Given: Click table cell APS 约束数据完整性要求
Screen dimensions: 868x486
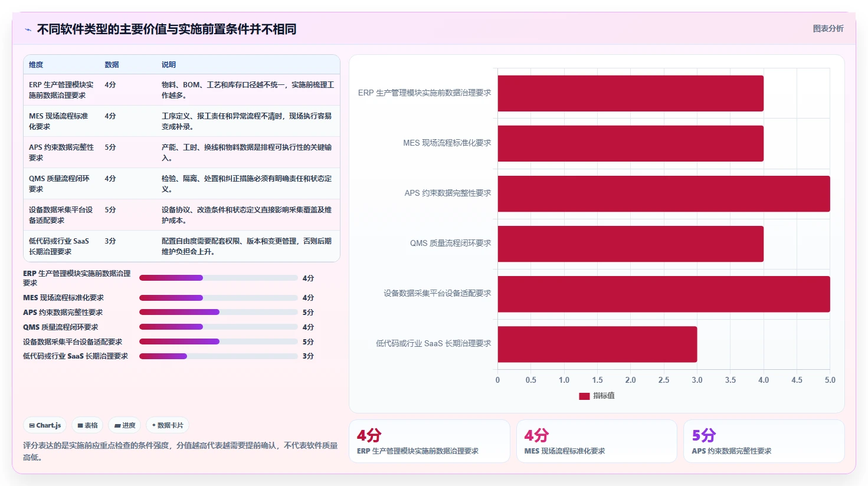Looking at the screenshot, I should [x=61, y=152].
